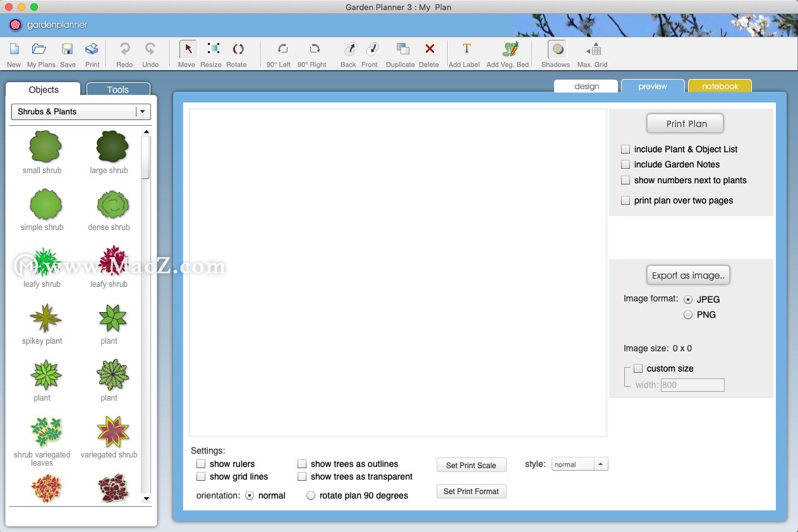Check show numbers next to plants
Viewport: 798px width, 532px height.
(626, 180)
